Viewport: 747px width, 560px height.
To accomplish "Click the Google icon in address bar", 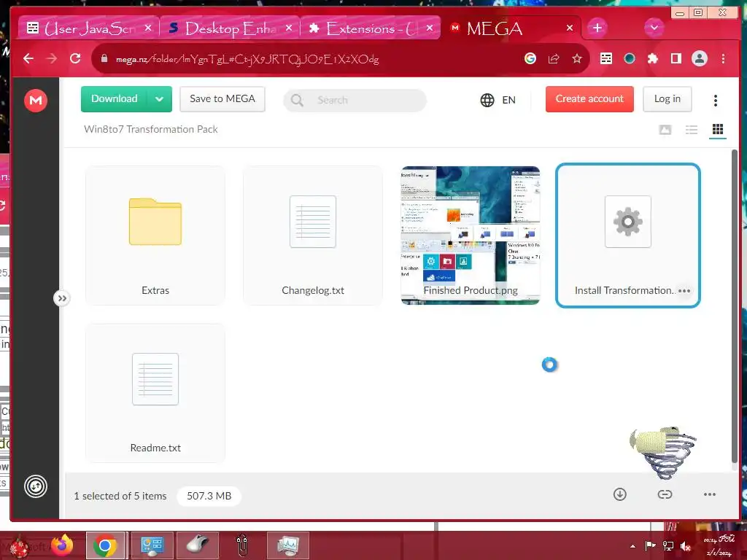I will point(530,58).
